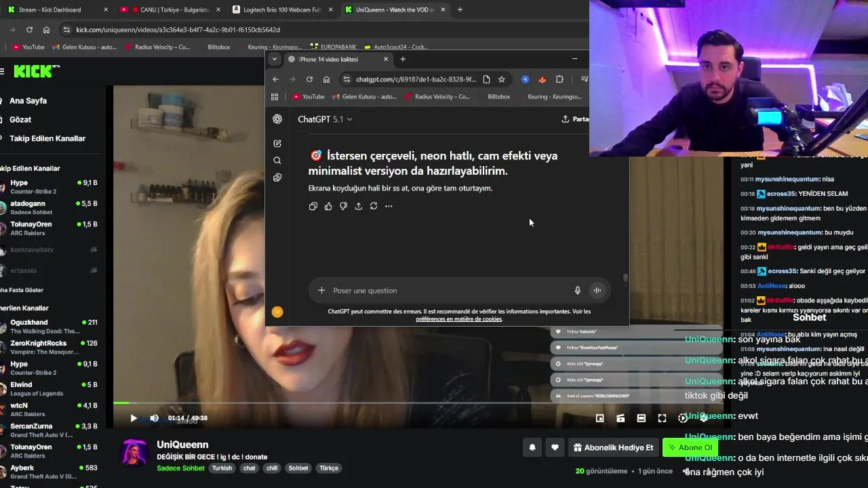Click the Kick logo

point(37,71)
